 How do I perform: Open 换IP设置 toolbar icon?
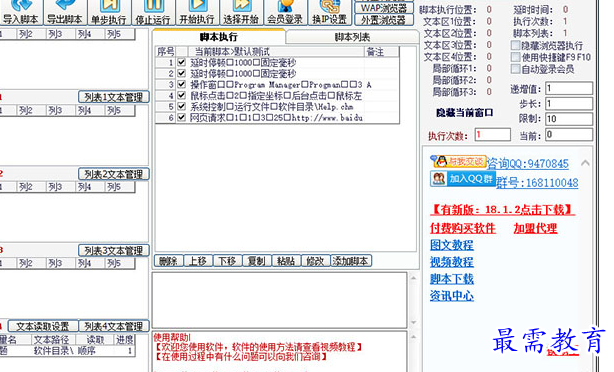(x=329, y=12)
